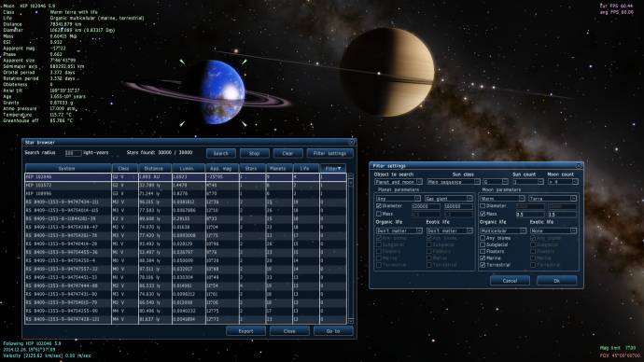The image size is (644, 362).
Task: Expand the Main sequence sun class dropdown
Action: tap(454, 182)
